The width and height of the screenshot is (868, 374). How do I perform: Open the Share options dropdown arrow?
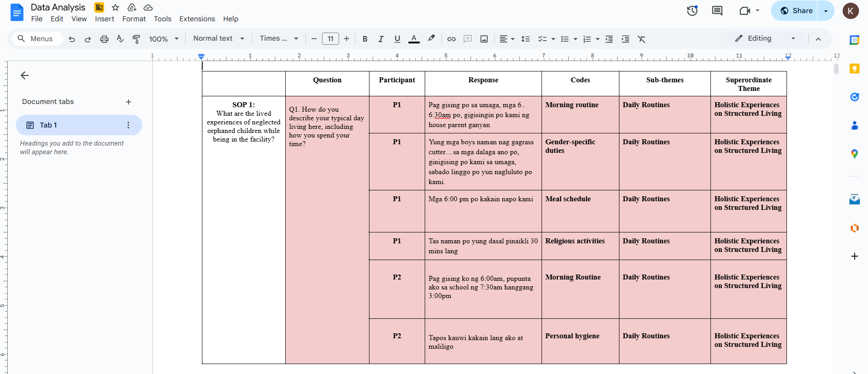[826, 11]
